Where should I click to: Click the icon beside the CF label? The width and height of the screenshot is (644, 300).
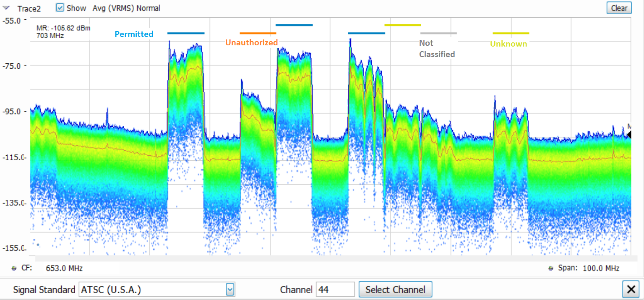pos(15,268)
